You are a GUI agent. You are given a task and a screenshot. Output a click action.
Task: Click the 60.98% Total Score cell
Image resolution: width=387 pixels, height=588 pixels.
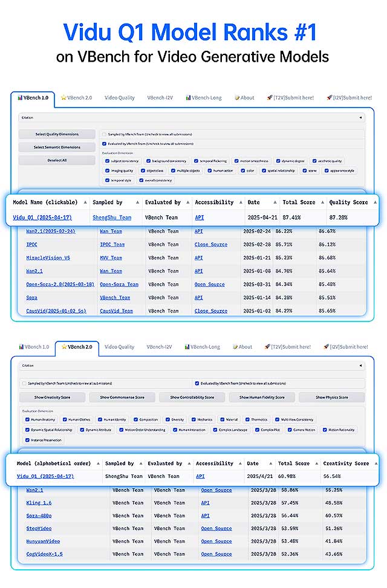[x=287, y=476]
